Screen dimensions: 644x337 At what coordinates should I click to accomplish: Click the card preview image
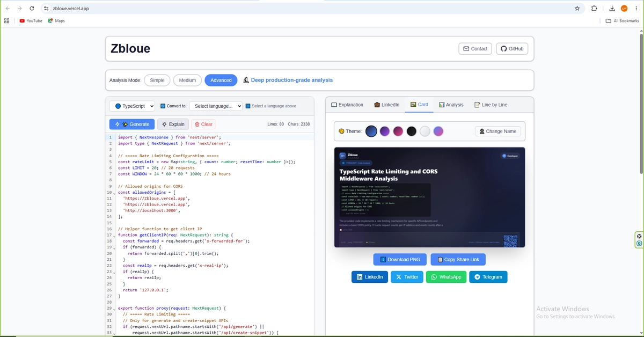click(x=429, y=197)
